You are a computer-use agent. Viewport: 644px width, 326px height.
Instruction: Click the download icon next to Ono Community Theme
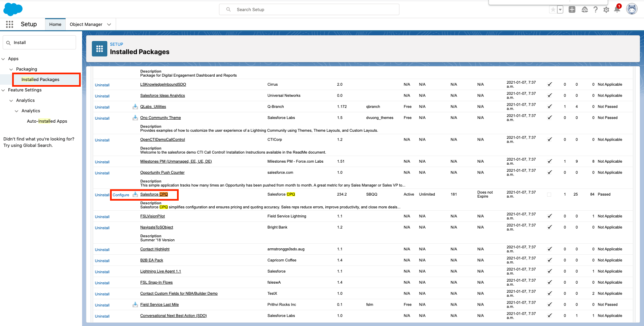135,118
